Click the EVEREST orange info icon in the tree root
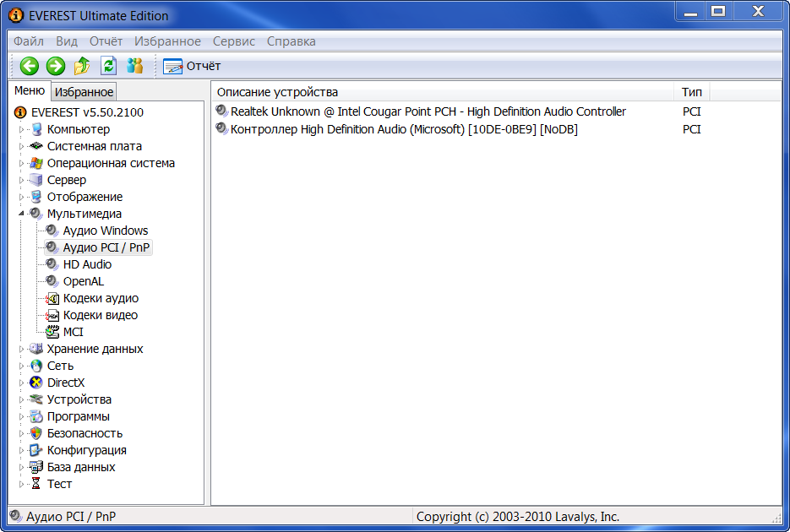This screenshot has width=790, height=532. pyautogui.click(x=20, y=112)
